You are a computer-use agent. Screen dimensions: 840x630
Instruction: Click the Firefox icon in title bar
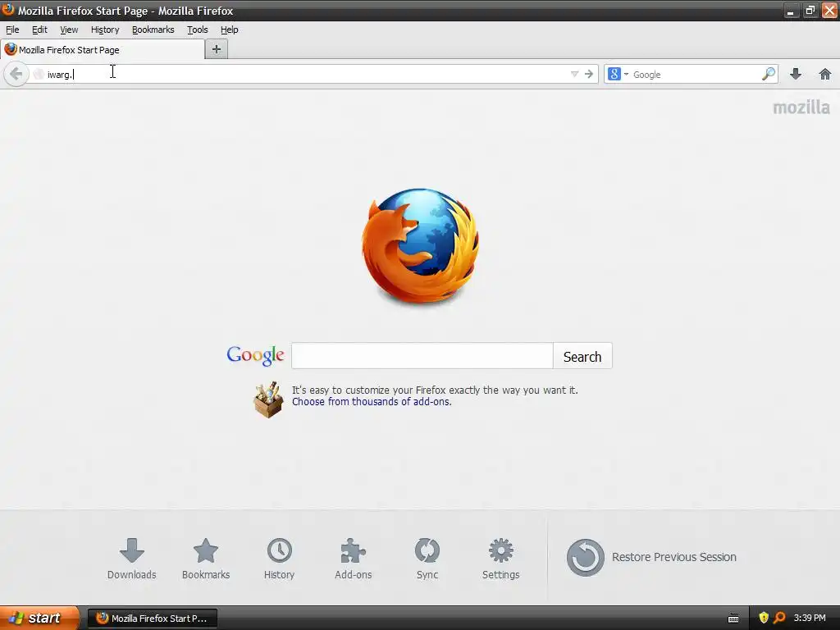[8, 10]
